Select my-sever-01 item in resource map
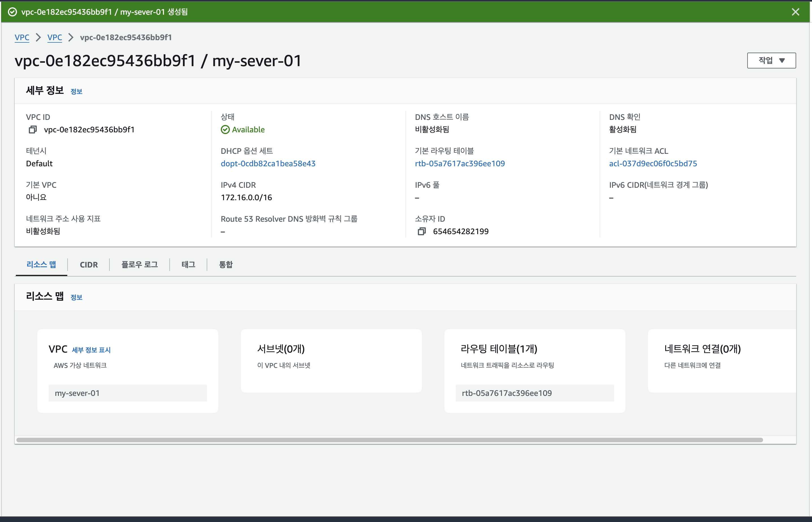 point(128,393)
